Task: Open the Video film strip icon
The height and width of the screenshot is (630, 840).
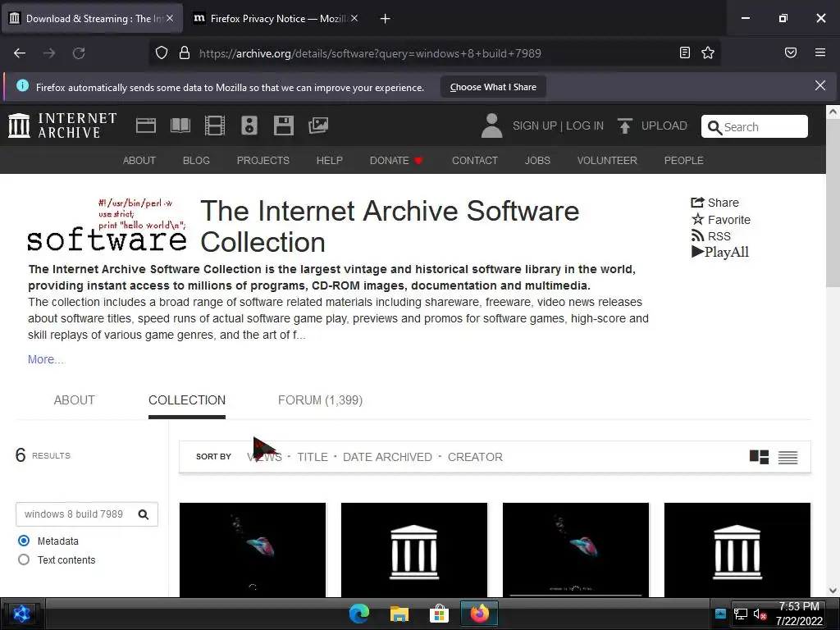Action: (214, 126)
